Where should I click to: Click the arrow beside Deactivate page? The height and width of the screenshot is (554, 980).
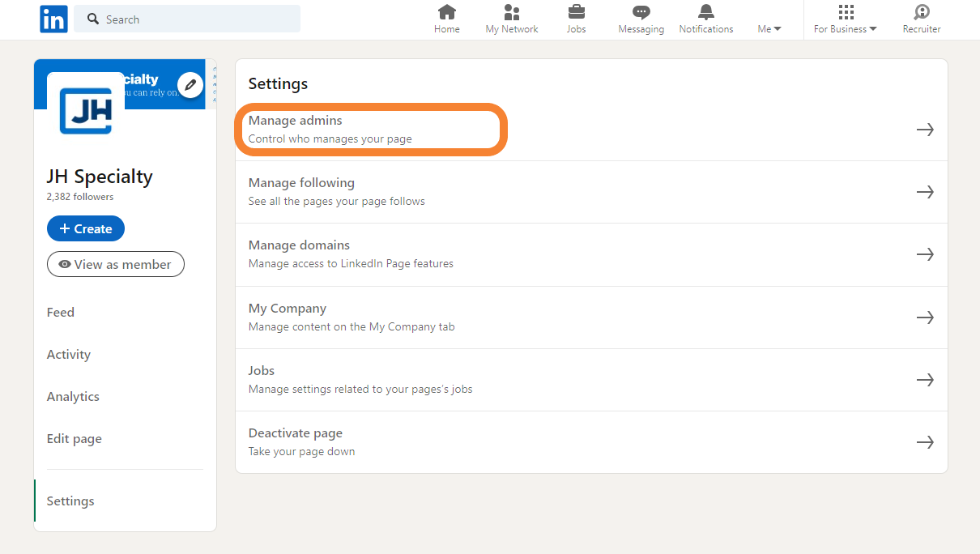925,442
